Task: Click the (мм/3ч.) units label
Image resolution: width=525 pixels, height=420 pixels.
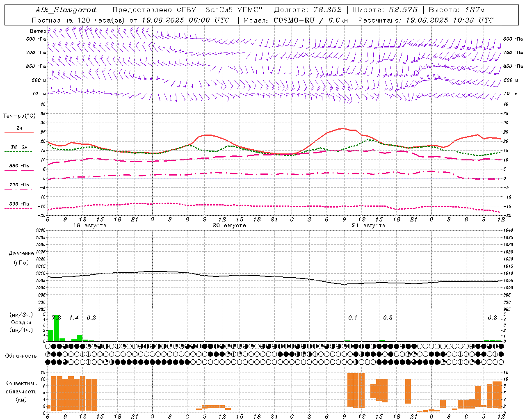Action: click(21, 315)
